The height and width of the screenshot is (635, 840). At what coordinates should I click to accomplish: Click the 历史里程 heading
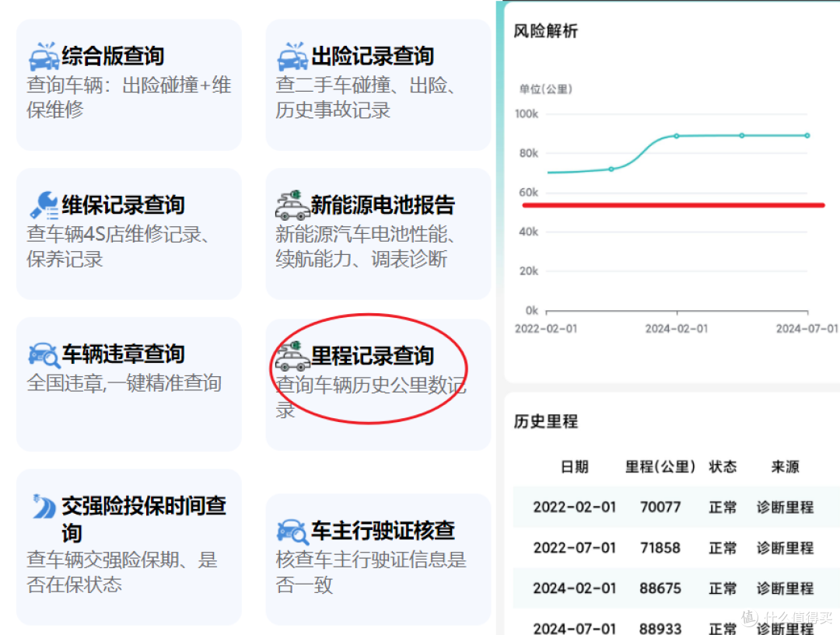(x=546, y=422)
